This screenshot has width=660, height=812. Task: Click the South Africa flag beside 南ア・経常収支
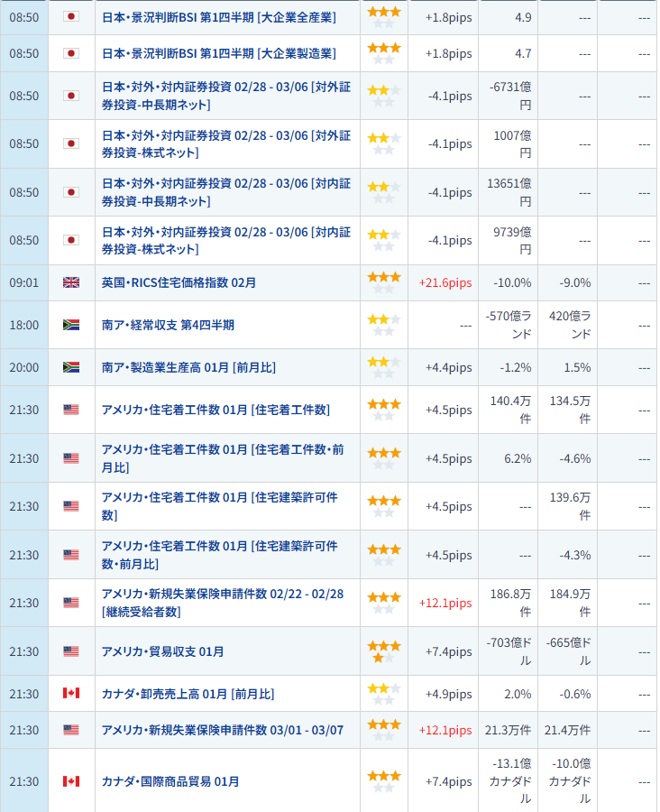(71, 325)
